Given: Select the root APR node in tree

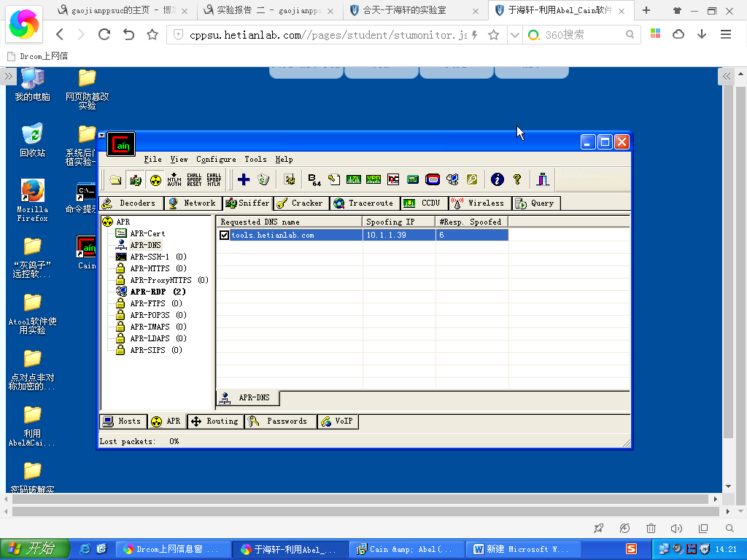Looking at the screenshot, I should point(123,222).
